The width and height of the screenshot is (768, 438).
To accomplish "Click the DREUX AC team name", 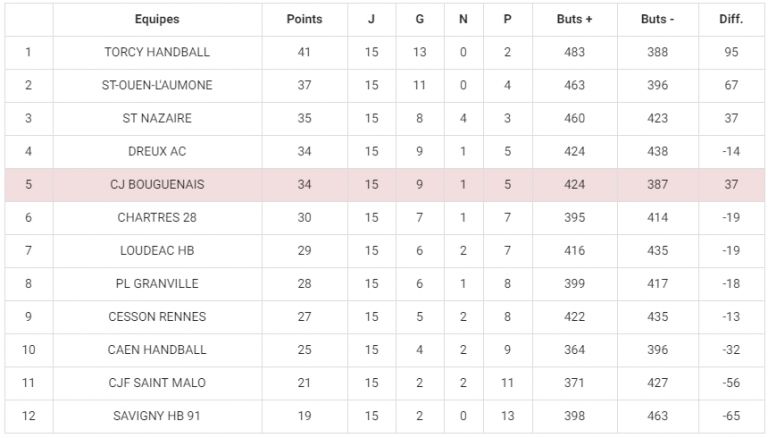I will point(157,151).
